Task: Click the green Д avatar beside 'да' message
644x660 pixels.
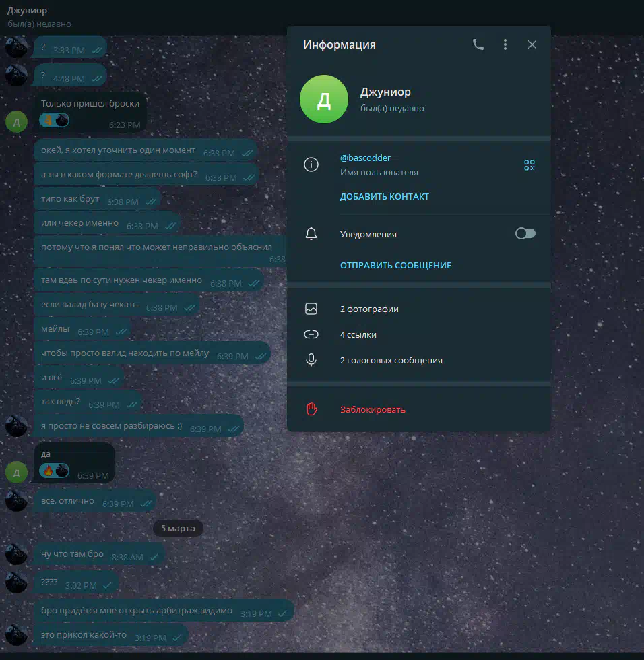Action: tap(16, 473)
